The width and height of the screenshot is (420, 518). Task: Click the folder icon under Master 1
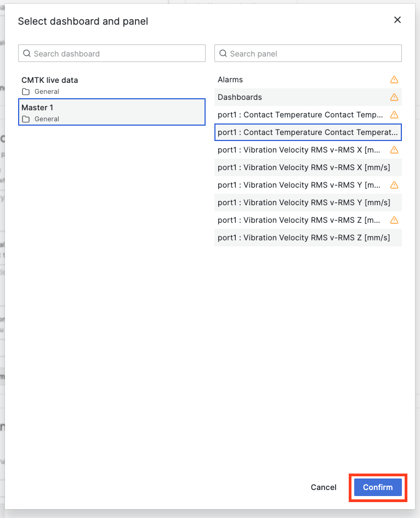[x=26, y=119]
